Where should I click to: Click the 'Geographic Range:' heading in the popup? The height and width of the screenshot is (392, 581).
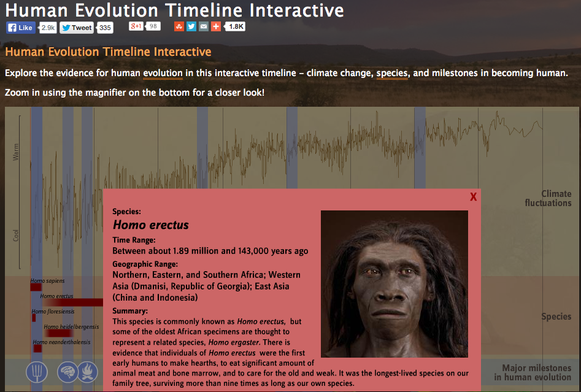coord(145,264)
